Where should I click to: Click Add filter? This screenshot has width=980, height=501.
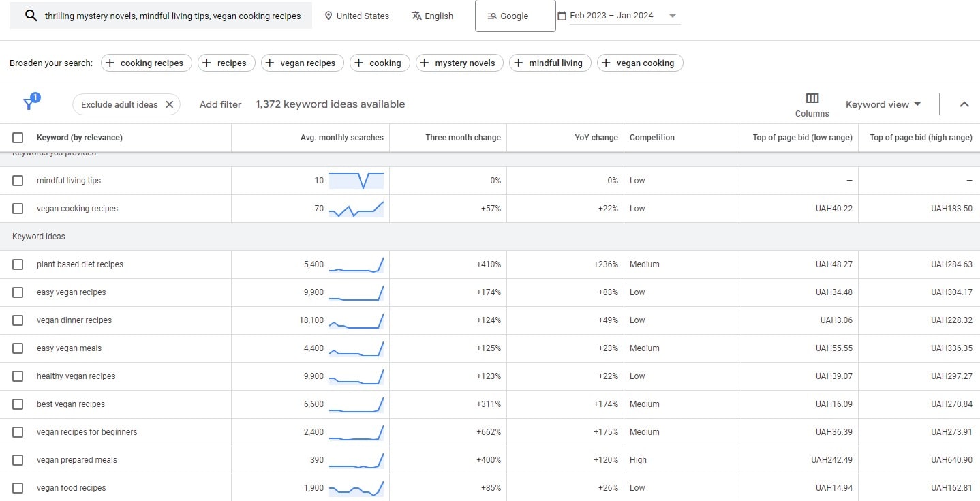[x=221, y=104]
